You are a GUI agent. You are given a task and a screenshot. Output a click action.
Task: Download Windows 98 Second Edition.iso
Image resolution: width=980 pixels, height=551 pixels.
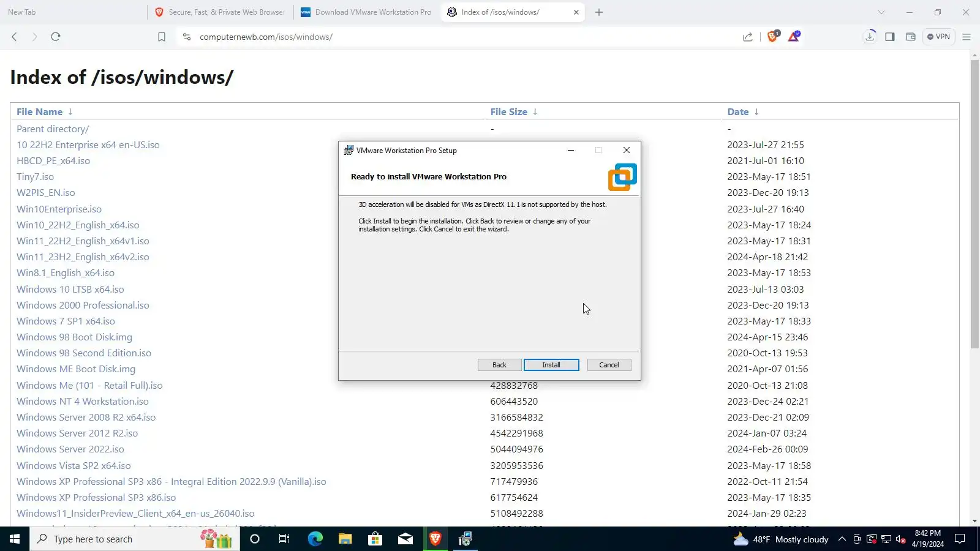click(84, 353)
